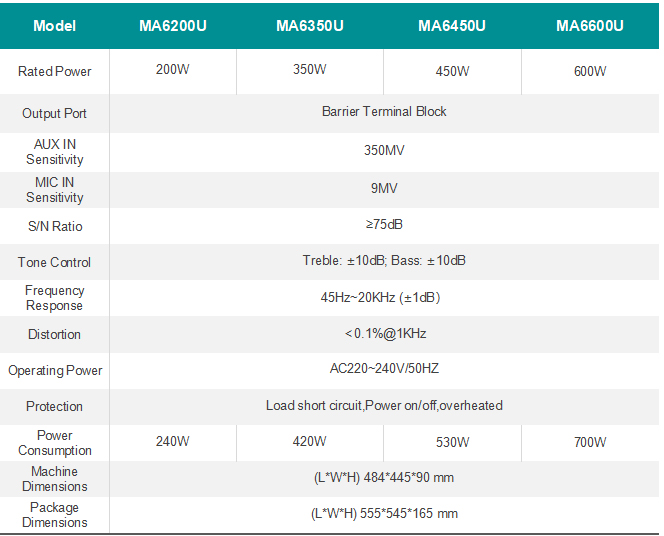Select the AUX IN Sensitivity label
This screenshot has height=536, width=664.
click(54, 152)
